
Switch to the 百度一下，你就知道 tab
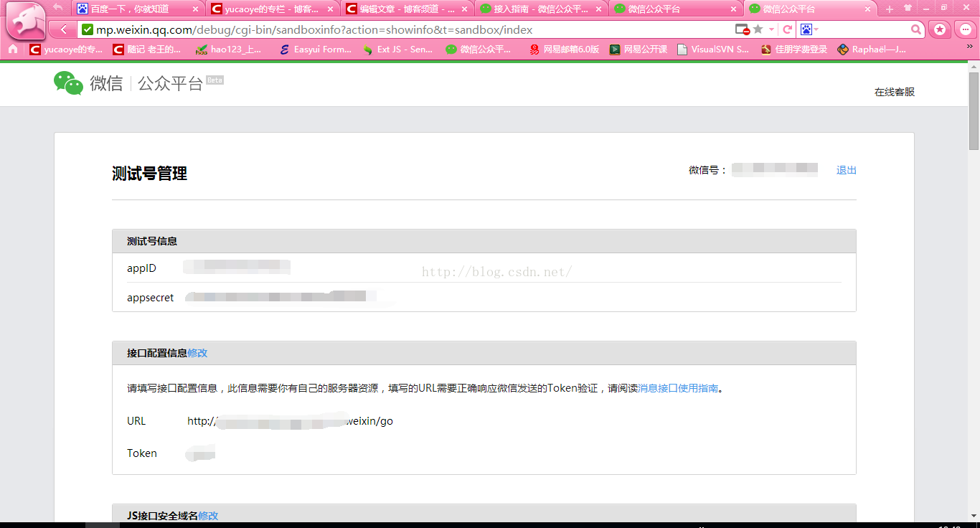point(137,9)
